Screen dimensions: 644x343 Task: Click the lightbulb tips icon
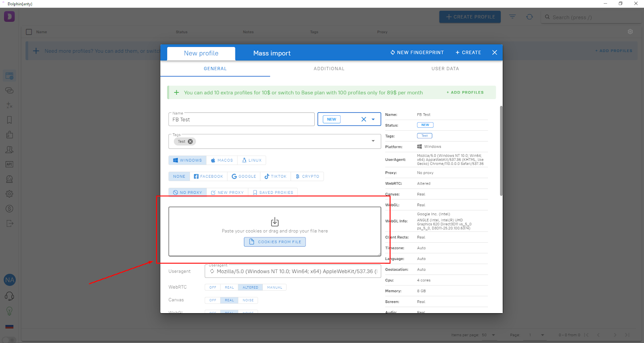[9, 311]
